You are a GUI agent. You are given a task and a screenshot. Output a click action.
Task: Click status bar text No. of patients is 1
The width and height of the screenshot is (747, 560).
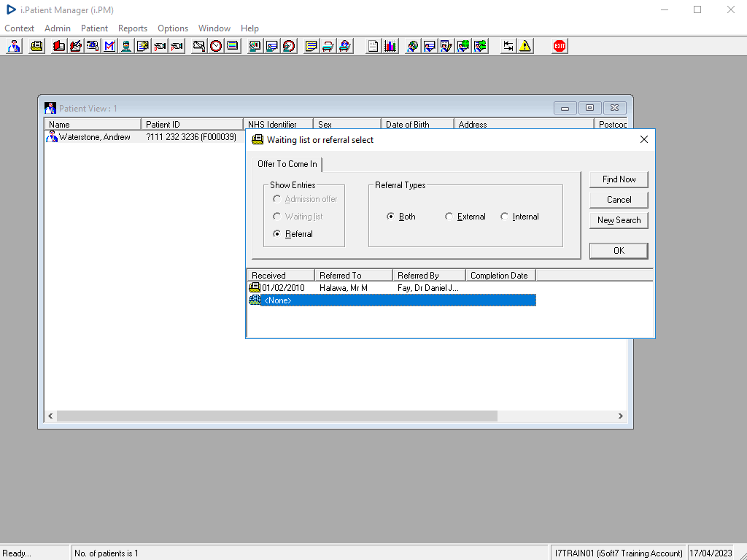107,553
